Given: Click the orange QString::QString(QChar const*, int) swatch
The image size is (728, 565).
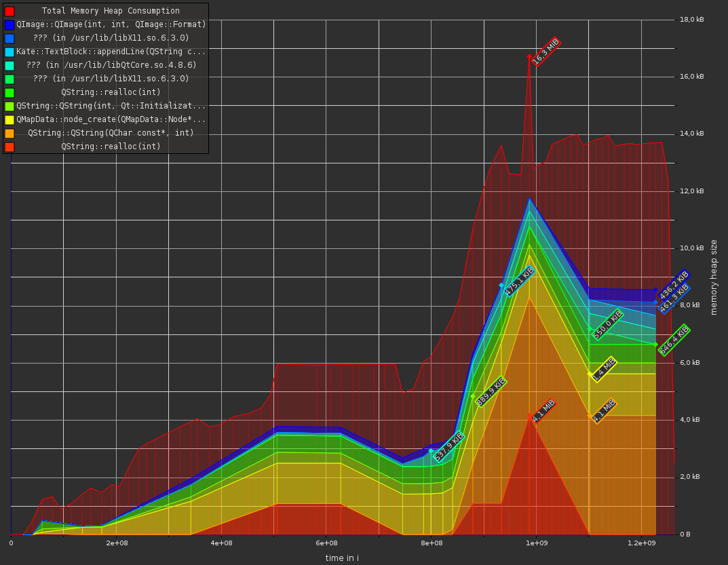Looking at the screenshot, I should (x=9, y=134).
